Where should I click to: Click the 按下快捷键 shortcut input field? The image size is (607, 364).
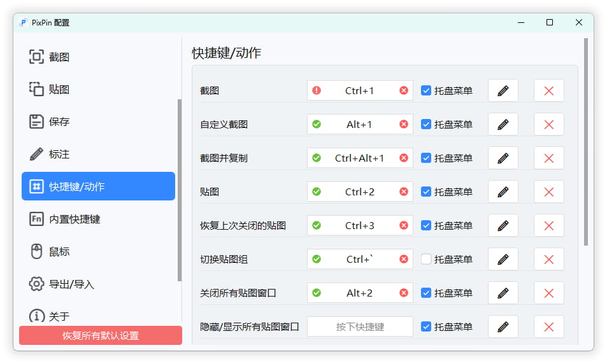(x=360, y=327)
